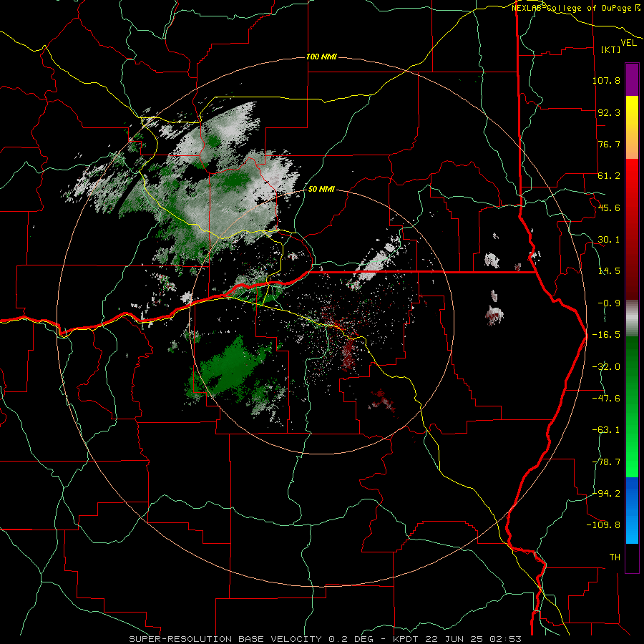Click the 61.2 velocity scale value

(609, 176)
